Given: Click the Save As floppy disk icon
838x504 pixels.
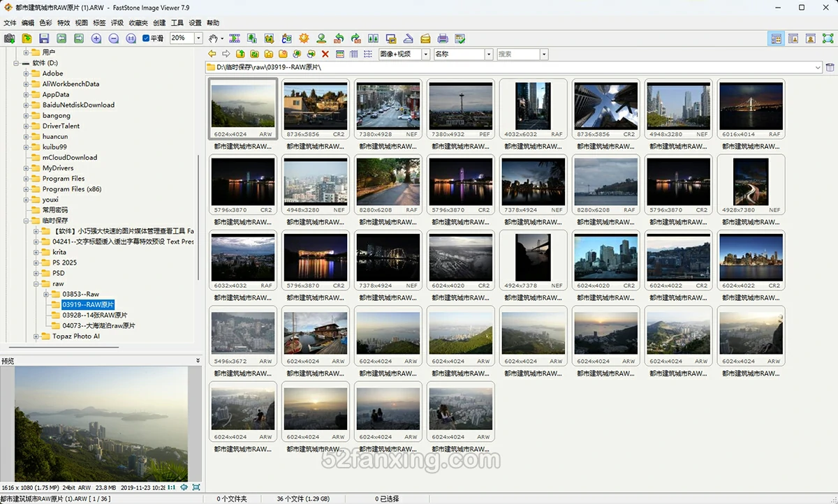Looking at the screenshot, I should pos(44,38).
